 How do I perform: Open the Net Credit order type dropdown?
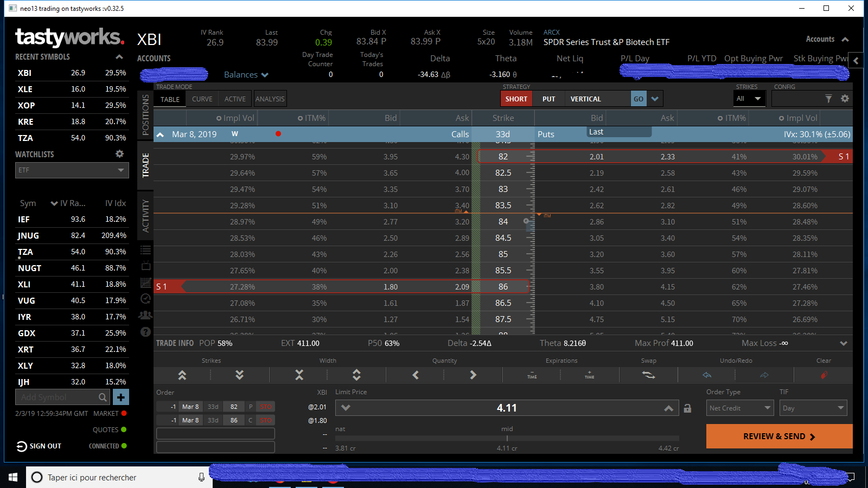click(x=740, y=408)
